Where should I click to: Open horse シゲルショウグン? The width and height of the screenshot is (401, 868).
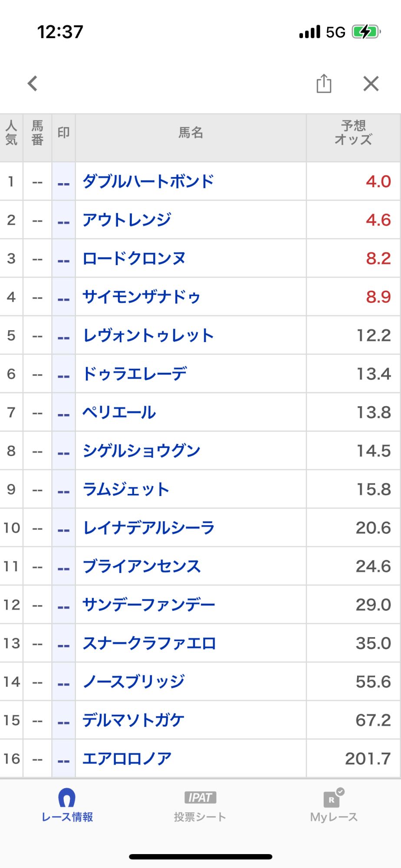pos(141,451)
